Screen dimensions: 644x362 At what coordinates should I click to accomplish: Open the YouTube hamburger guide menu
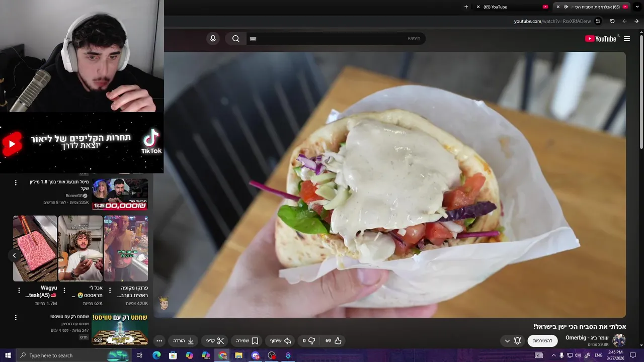tap(627, 39)
